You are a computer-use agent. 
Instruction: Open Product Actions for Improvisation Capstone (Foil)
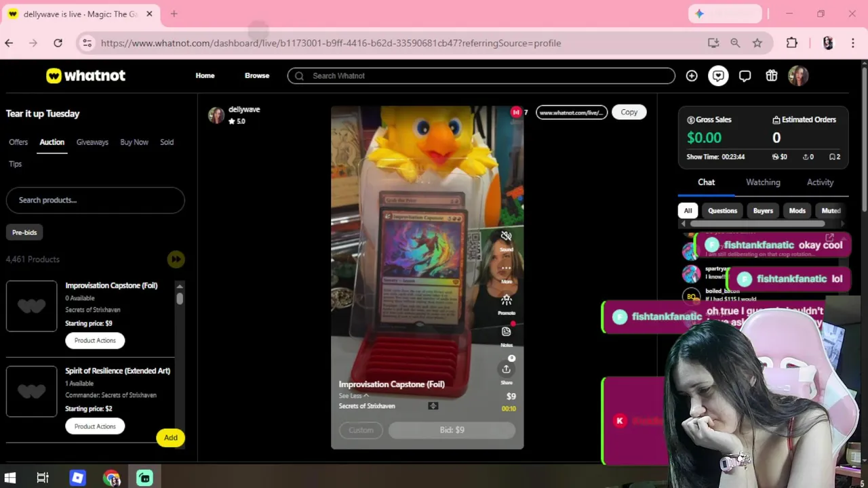point(95,340)
